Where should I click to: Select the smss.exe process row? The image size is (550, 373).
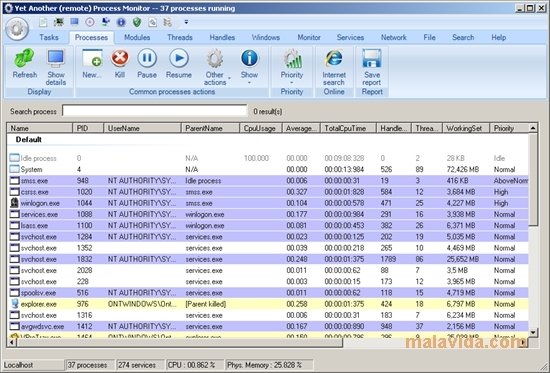pos(268,181)
